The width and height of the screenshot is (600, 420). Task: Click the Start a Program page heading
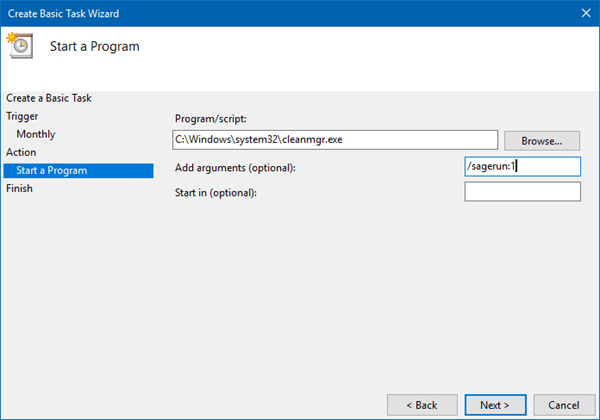(x=95, y=46)
